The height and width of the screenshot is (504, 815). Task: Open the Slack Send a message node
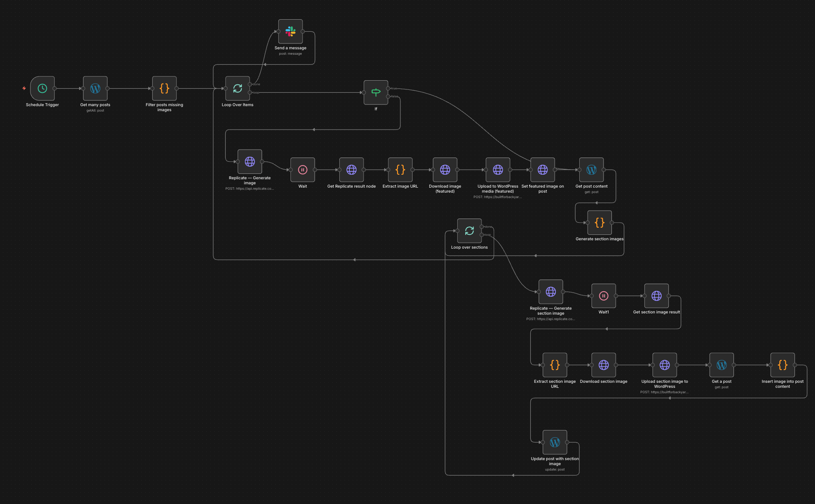point(290,31)
